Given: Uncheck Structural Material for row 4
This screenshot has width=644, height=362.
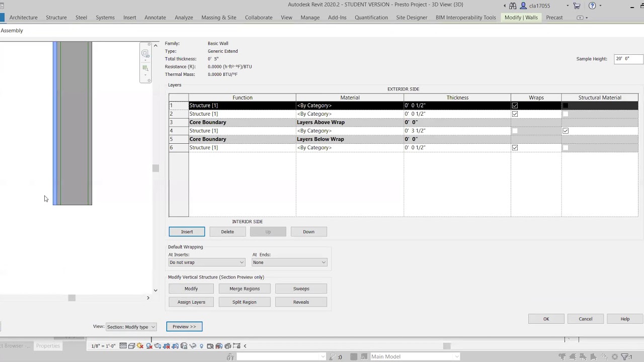Looking at the screenshot, I should pos(566,131).
